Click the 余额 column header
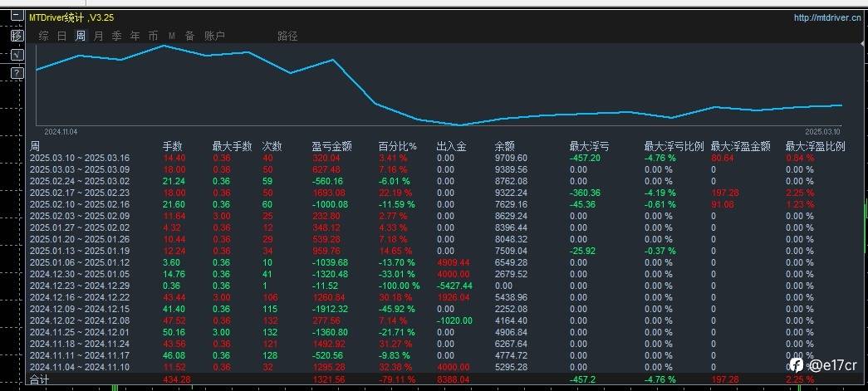The height and width of the screenshot is (391, 868). pyautogui.click(x=504, y=146)
